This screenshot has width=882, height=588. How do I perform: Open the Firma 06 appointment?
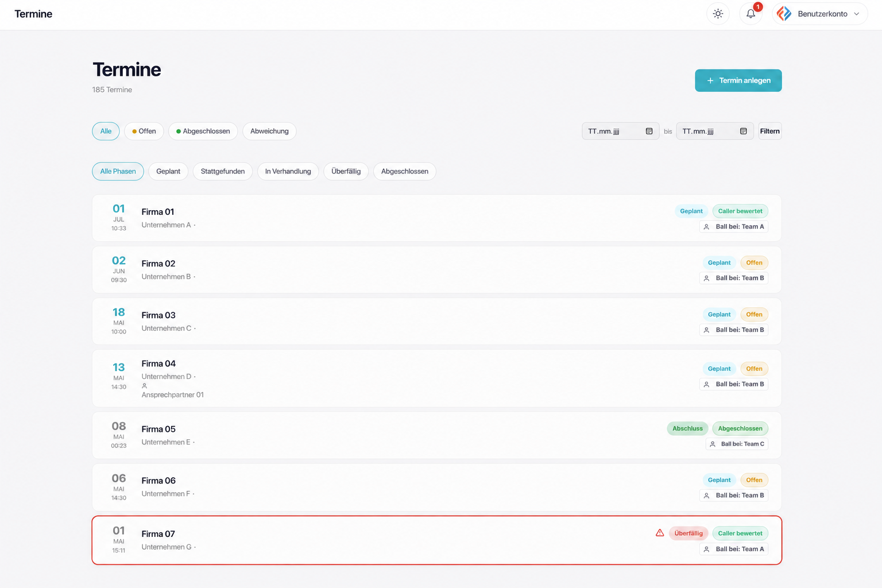point(436,488)
